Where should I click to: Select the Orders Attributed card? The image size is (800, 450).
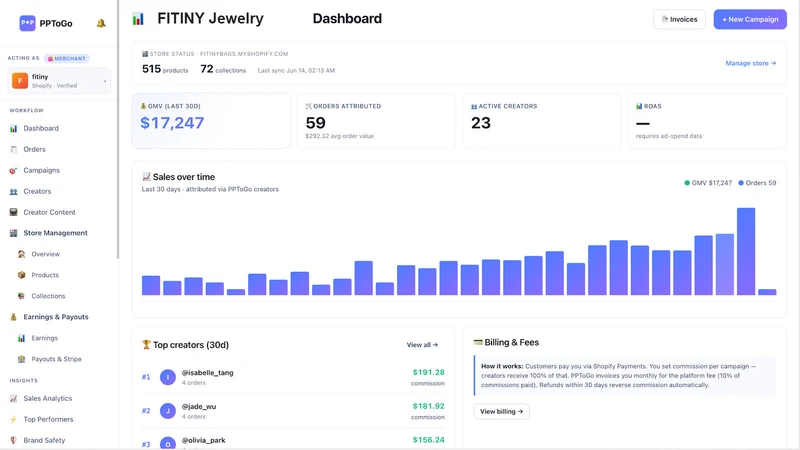pyautogui.click(x=377, y=121)
